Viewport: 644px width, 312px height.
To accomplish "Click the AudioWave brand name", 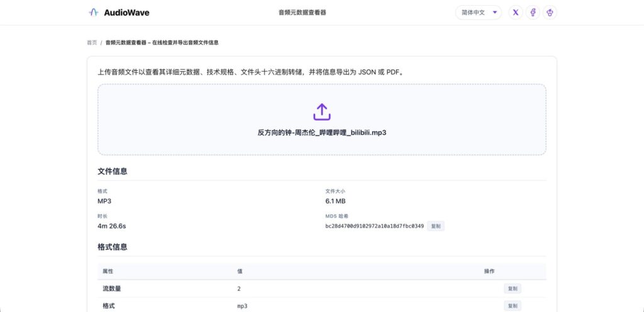I will (x=126, y=13).
